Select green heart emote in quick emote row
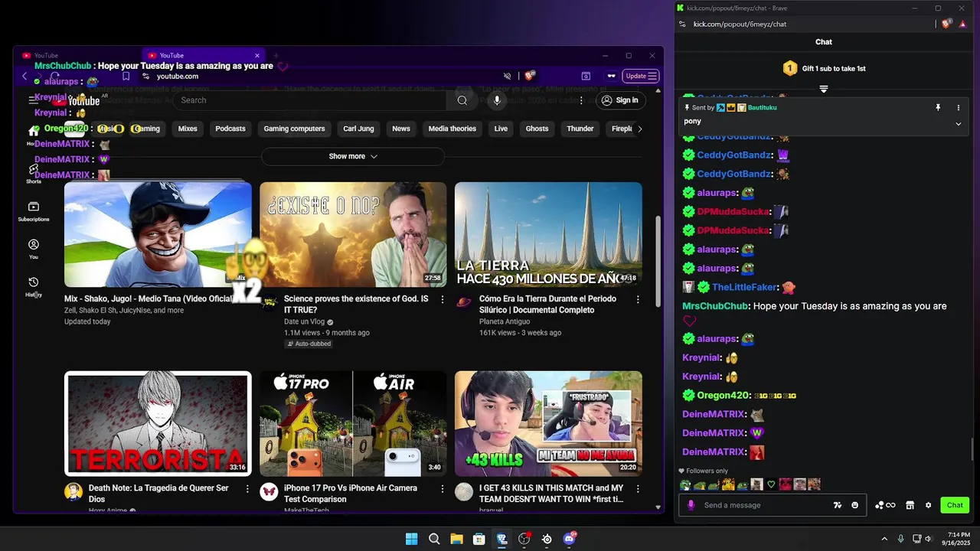The height and width of the screenshot is (551, 980). click(x=772, y=484)
